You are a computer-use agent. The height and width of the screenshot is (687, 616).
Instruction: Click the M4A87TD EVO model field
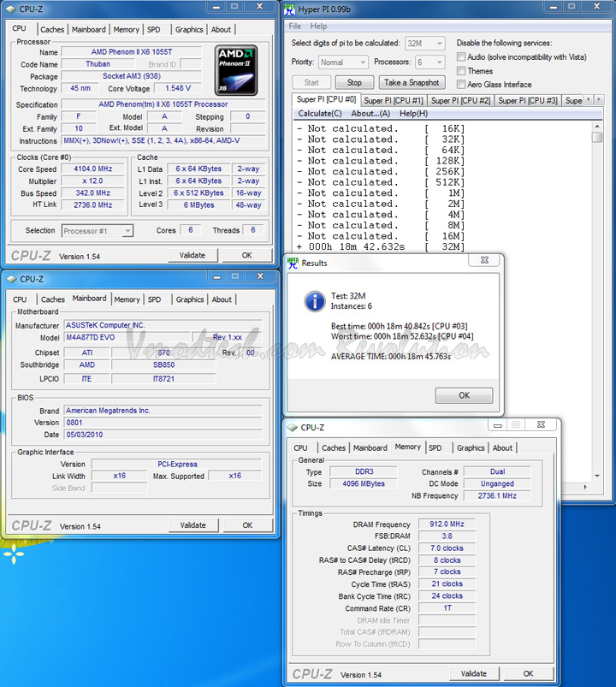coord(127,337)
